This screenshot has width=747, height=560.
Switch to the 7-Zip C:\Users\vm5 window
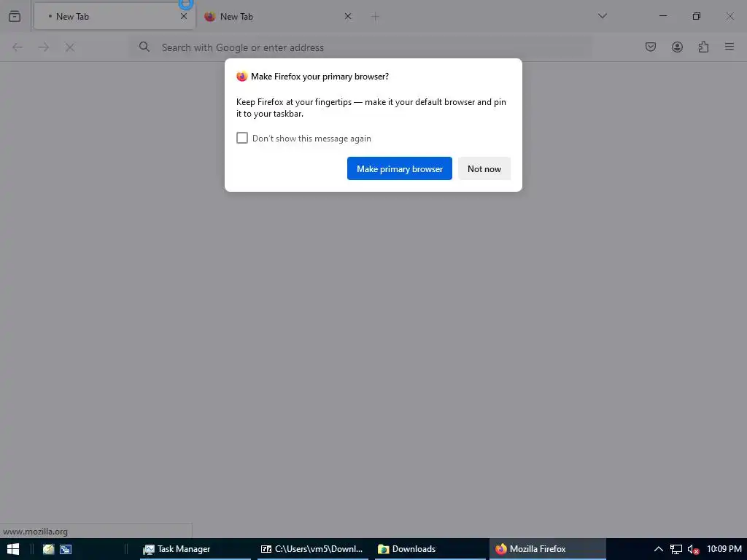click(x=312, y=549)
